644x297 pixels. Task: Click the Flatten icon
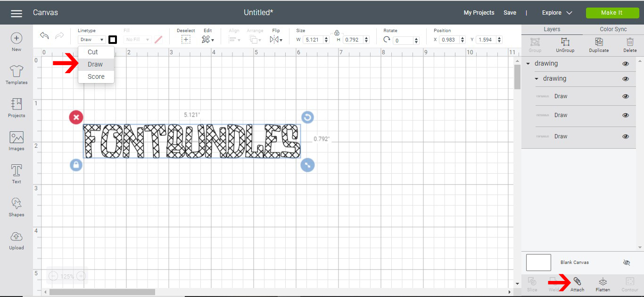pos(603,281)
